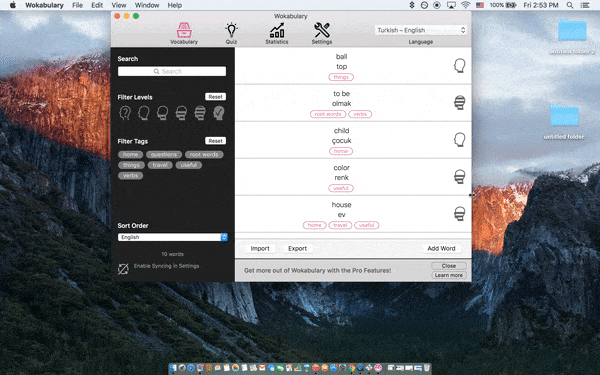600x375 pixels.
Task: Filter by fourth head level icon
Action: coord(181,113)
